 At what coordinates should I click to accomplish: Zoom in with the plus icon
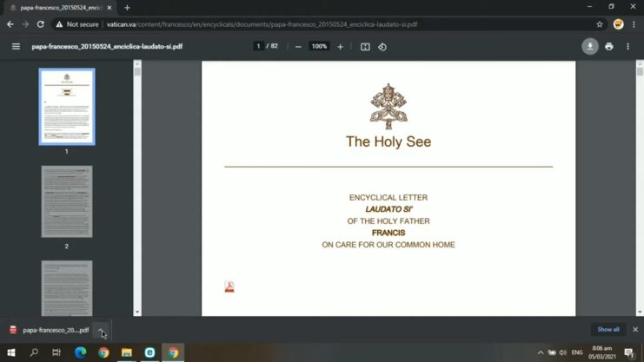(x=340, y=47)
